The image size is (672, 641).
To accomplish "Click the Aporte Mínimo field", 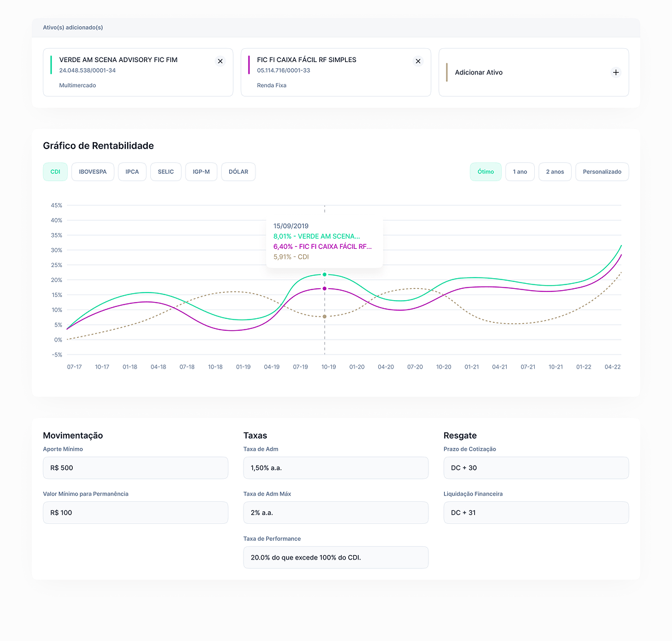I will pos(135,468).
